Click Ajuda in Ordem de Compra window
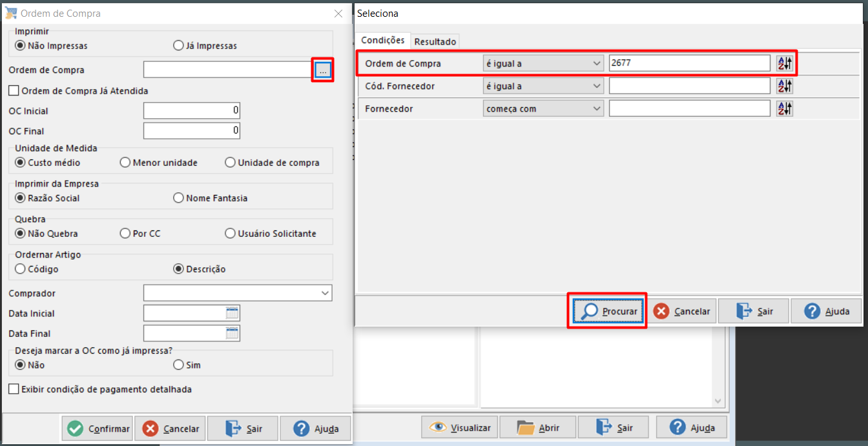This screenshot has width=868, height=446. [315, 429]
